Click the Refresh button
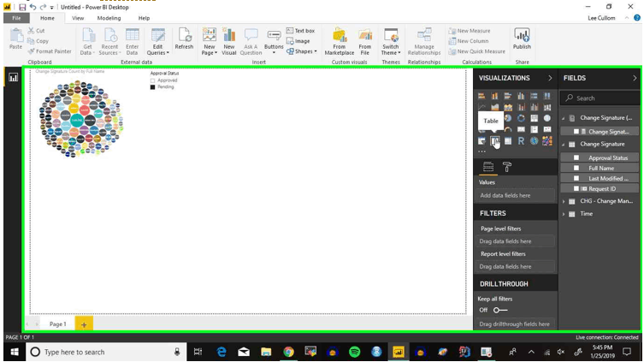Viewport: 644px width, 362px height. [184, 39]
